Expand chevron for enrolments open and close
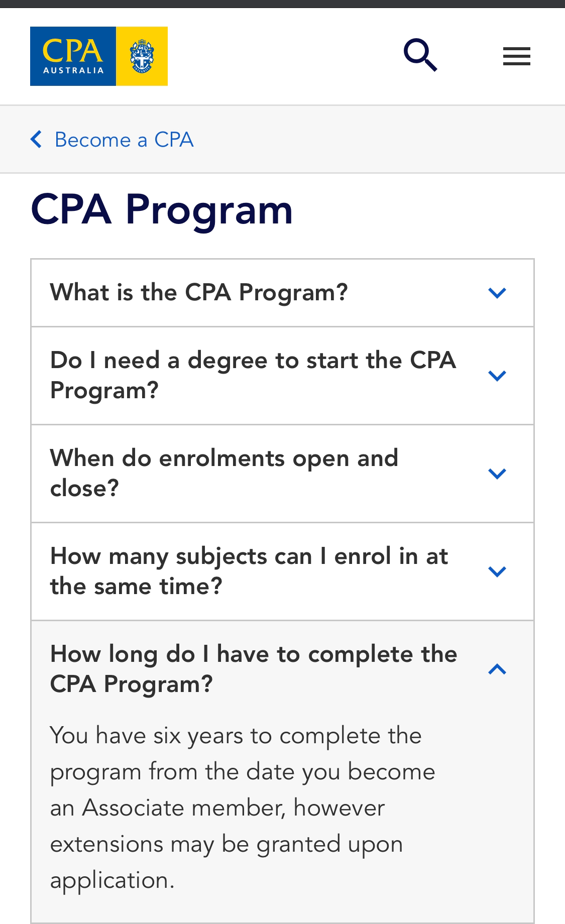565x924 pixels. pyautogui.click(x=497, y=474)
